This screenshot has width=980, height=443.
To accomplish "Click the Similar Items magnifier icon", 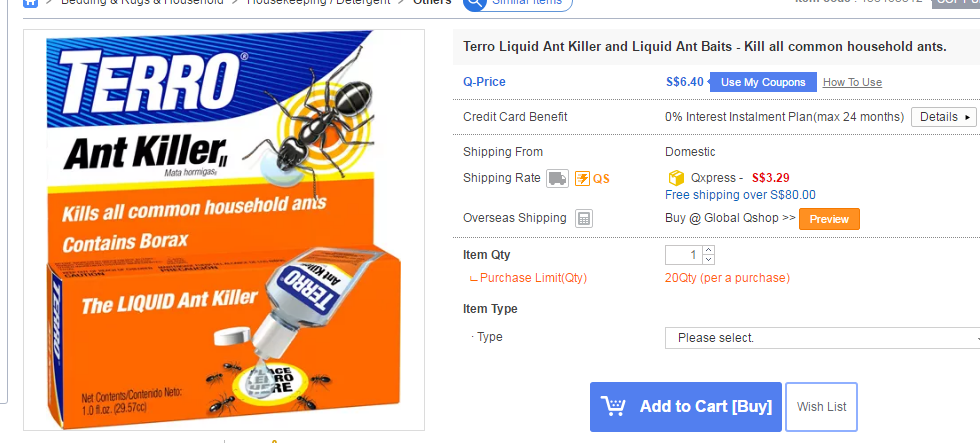I will tap(474, 3).
